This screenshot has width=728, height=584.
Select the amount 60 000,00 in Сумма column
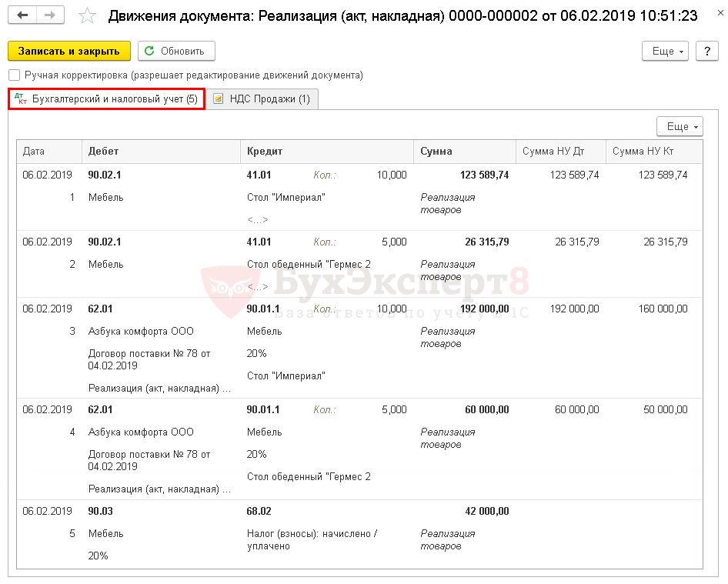486,409
